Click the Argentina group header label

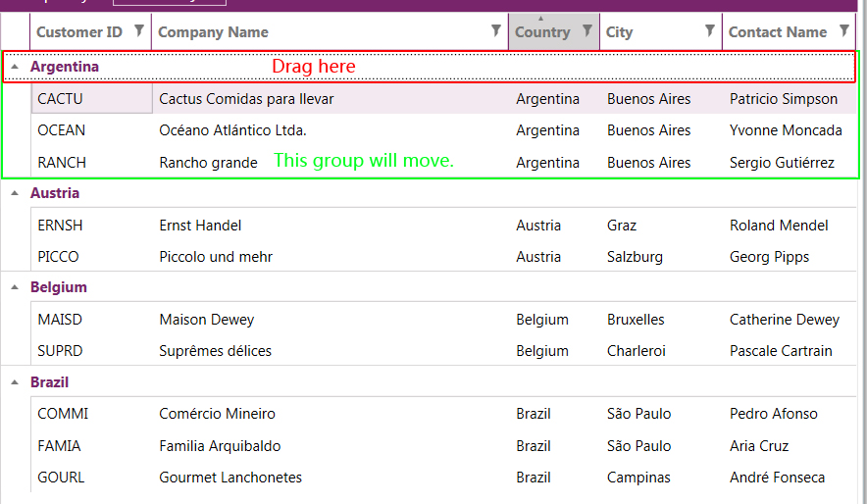65,67
